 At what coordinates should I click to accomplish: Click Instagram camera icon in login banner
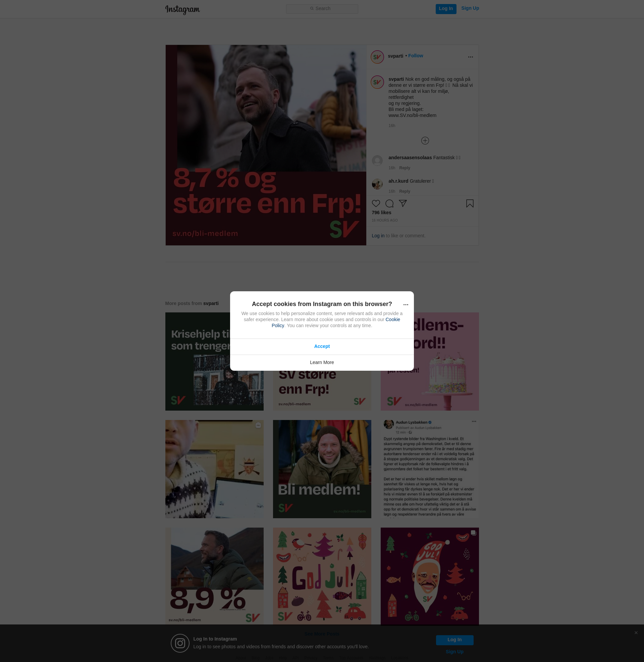coord(180,643)
